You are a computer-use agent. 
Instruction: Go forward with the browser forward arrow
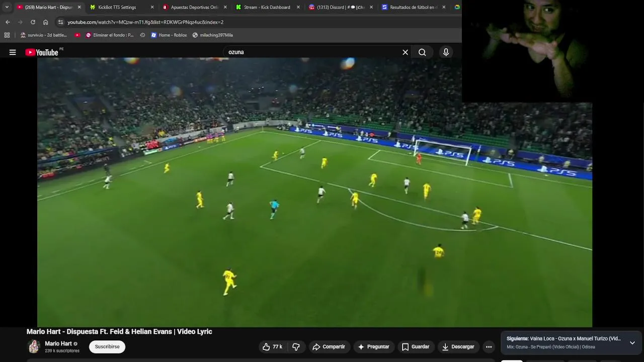(x=20, y=22)
